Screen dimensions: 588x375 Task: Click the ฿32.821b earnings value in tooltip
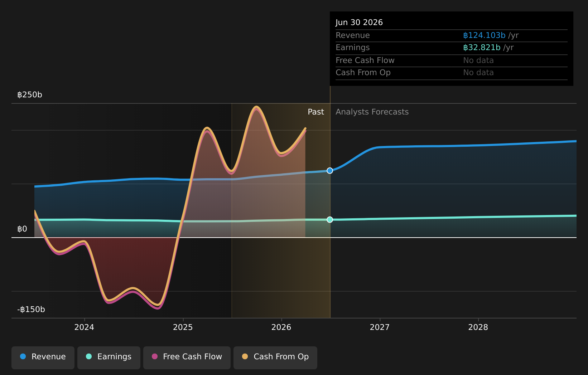coord(482,48)
